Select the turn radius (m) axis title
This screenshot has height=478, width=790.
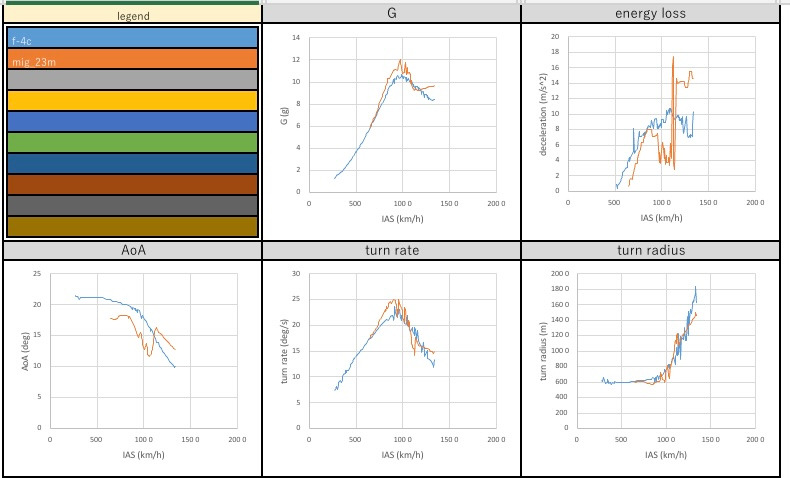coord(543,352)
